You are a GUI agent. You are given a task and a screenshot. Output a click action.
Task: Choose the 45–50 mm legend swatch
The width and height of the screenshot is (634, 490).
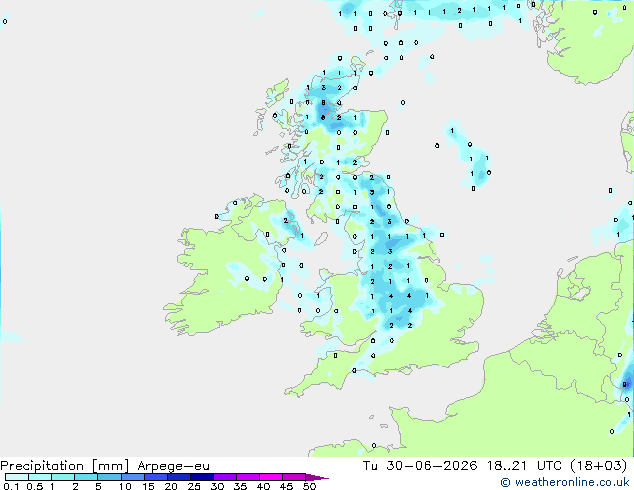click(294, 477)
